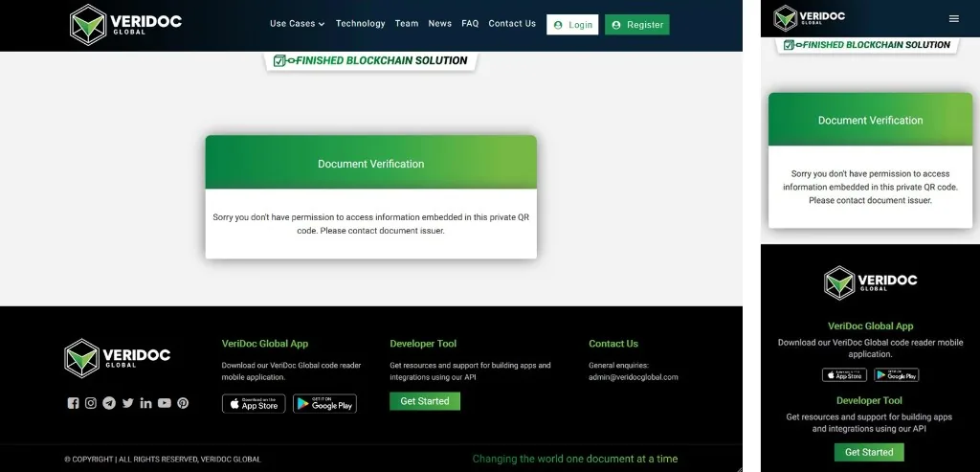
Task: Expand the Use Cases dropdown menu
Action: click(297, 24)
